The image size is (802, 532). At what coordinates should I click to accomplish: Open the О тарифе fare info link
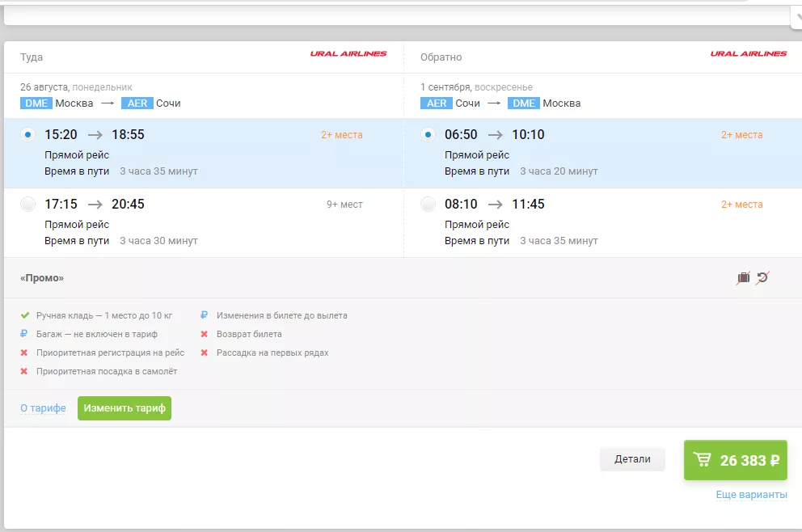43,408
